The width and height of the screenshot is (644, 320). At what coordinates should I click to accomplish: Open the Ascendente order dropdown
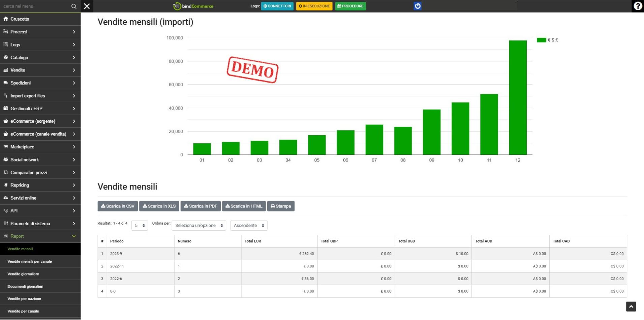click(x=249, y=226)
